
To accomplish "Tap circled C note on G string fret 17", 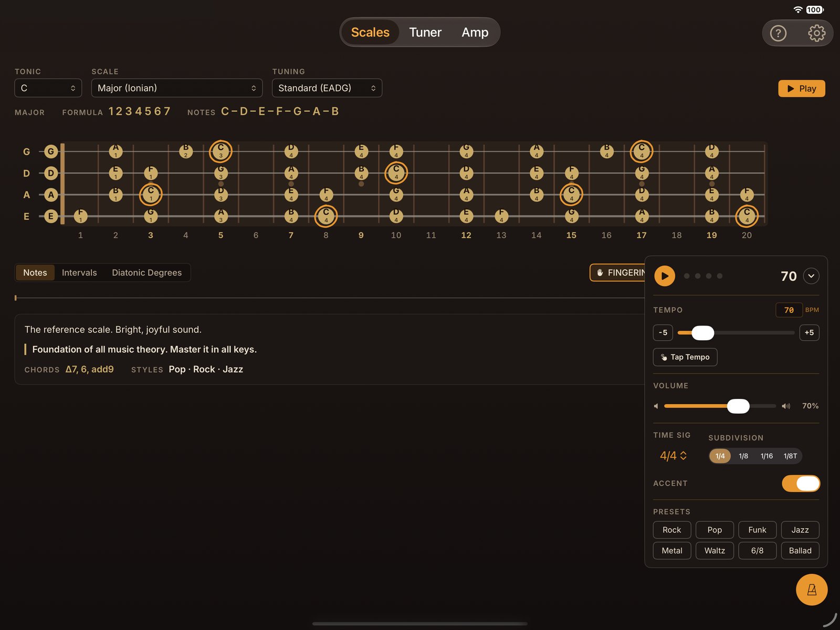I will [x=642, y=152].
